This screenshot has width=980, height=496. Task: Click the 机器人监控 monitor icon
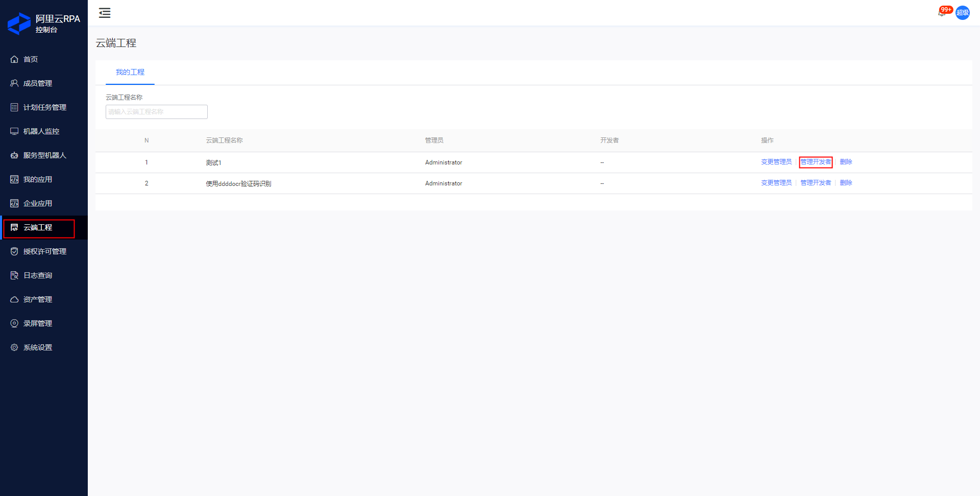coord(14,131)
